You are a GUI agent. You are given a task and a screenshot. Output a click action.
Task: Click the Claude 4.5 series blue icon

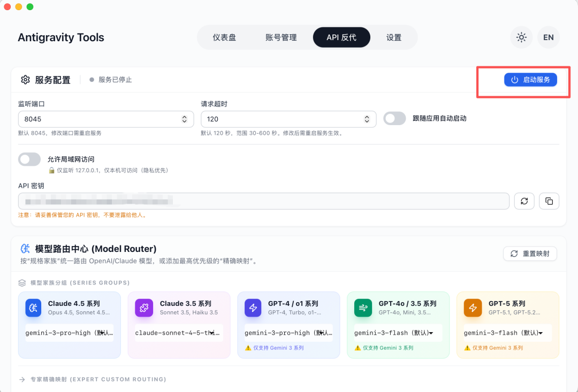tap(34, 308)
